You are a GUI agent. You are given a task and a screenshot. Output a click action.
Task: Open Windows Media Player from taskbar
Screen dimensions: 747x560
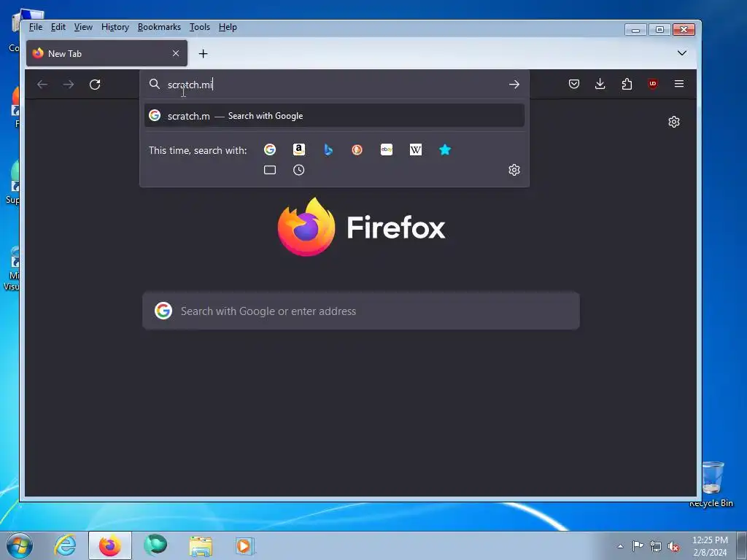pyautogui.click(x=245, y=545)
